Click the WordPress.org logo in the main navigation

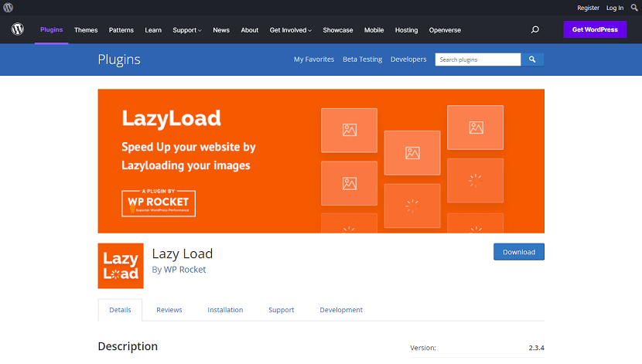pos(18,29)
